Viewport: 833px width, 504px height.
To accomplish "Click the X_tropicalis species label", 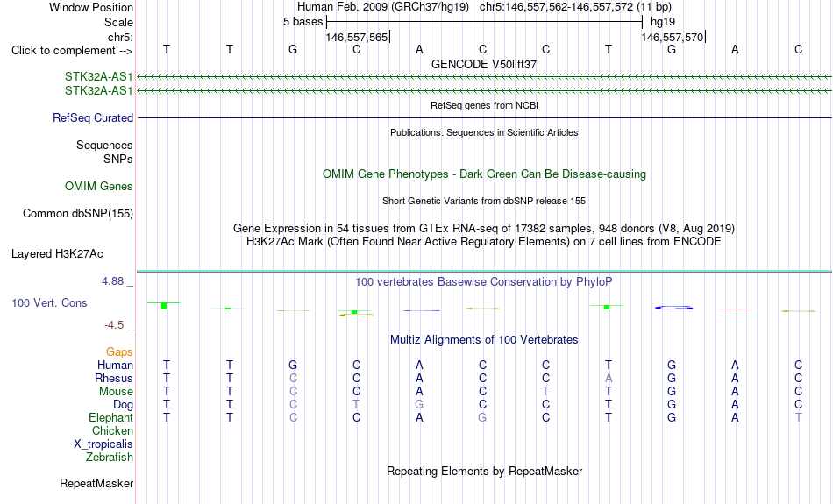I will click(103, 444).
